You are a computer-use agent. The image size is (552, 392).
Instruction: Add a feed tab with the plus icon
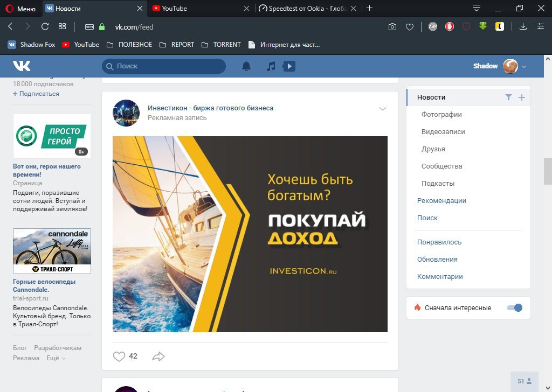pyautogui.click(x=522, y=97)
